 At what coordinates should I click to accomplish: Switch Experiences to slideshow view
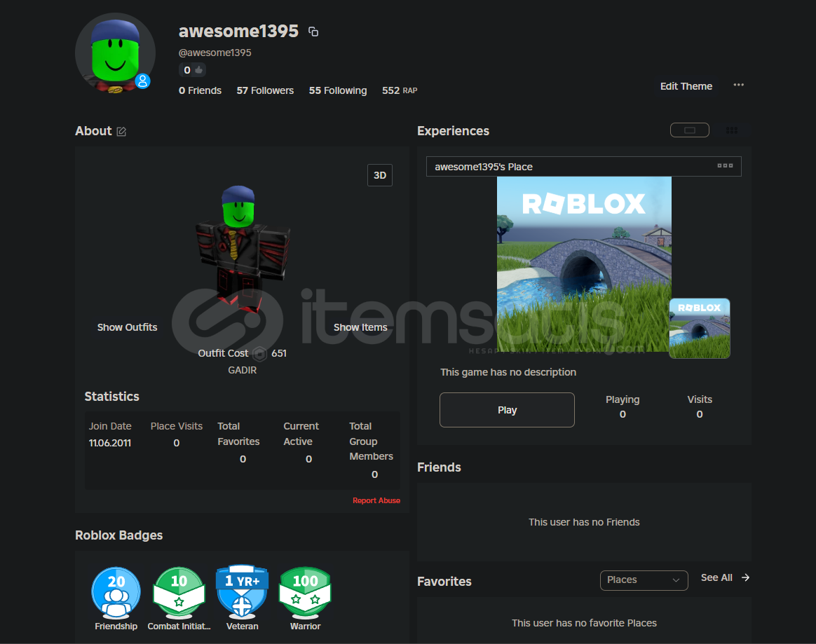(x=690, y=130)
